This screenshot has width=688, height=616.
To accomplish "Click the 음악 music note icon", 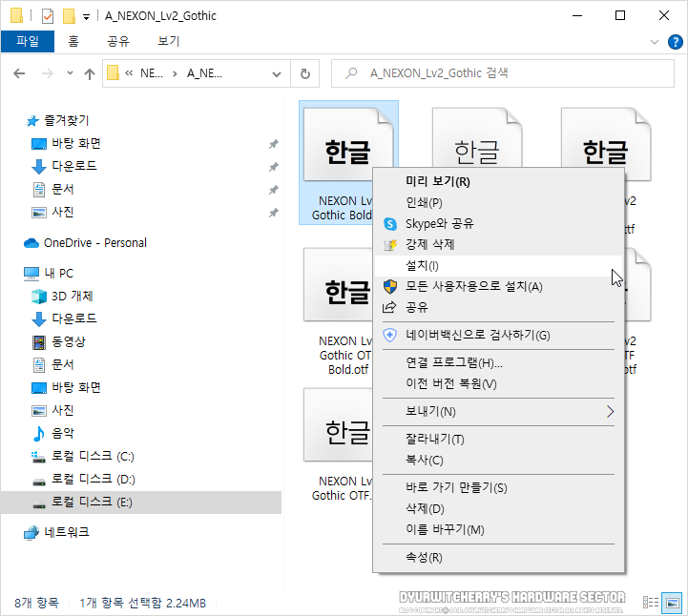I will (39, 434).
